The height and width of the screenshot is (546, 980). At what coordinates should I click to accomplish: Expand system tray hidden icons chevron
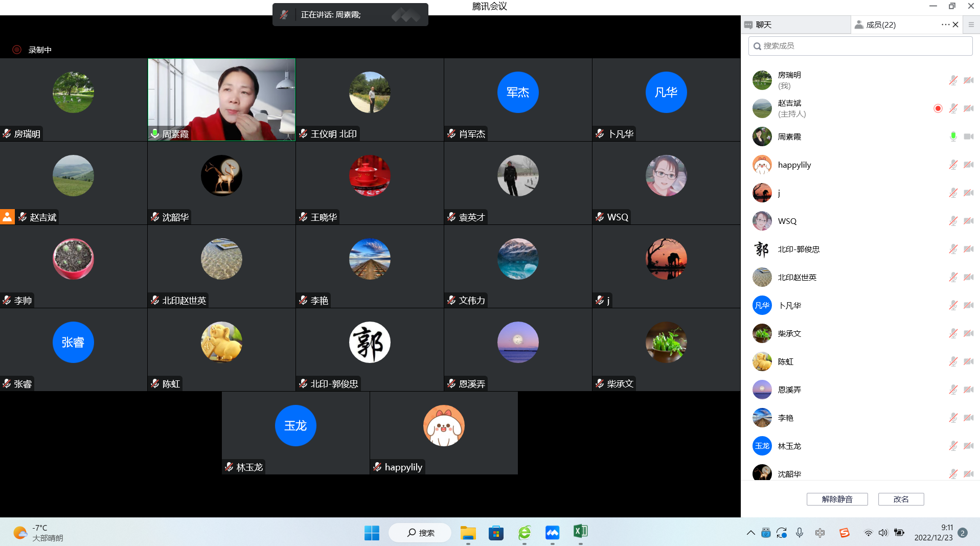(x=750, y=533)
